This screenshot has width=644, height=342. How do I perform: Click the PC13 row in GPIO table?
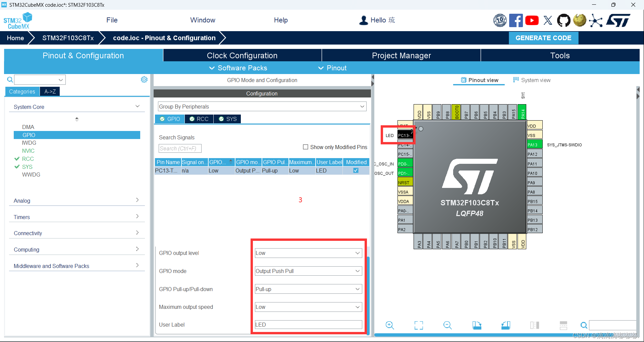(262, 170)
